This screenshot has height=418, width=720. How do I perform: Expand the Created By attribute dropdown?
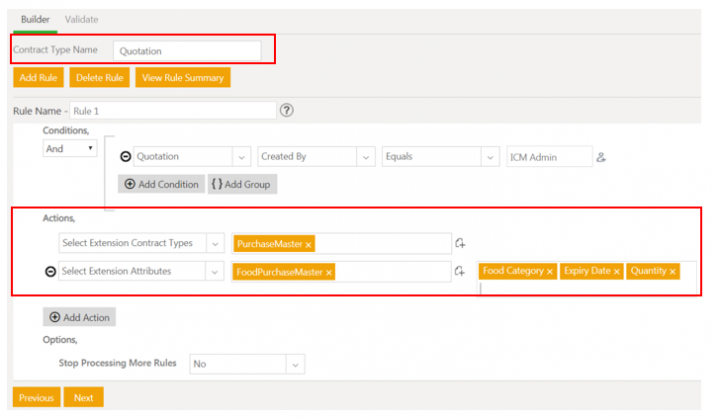(366, 157)
